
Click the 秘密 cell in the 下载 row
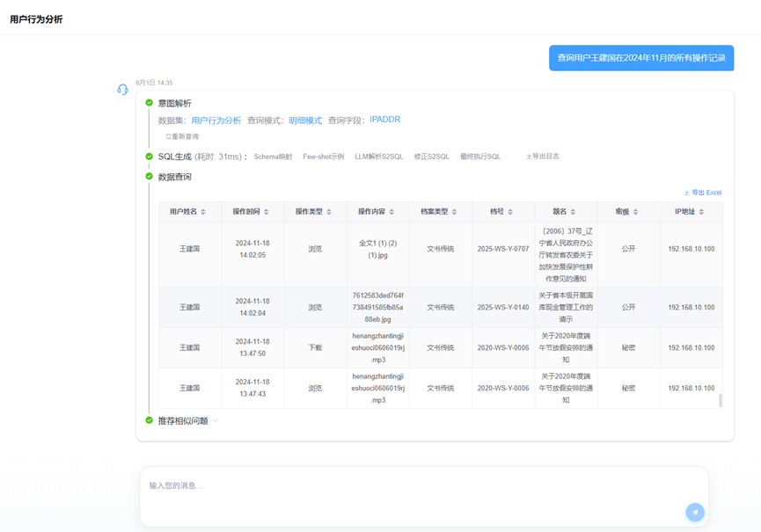point(628,347)
